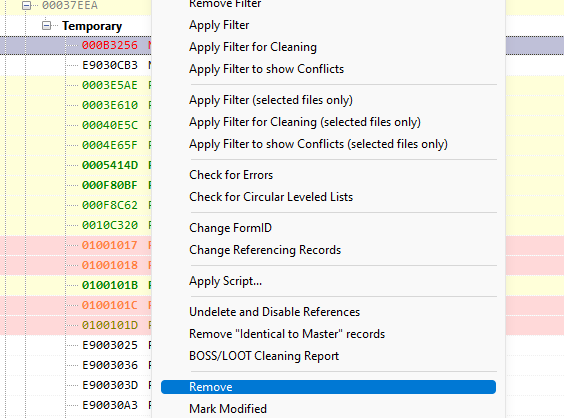Choose Apply Filter for Cleaning
The height and width of the screenshot is (418, 564).
[253, 47]
